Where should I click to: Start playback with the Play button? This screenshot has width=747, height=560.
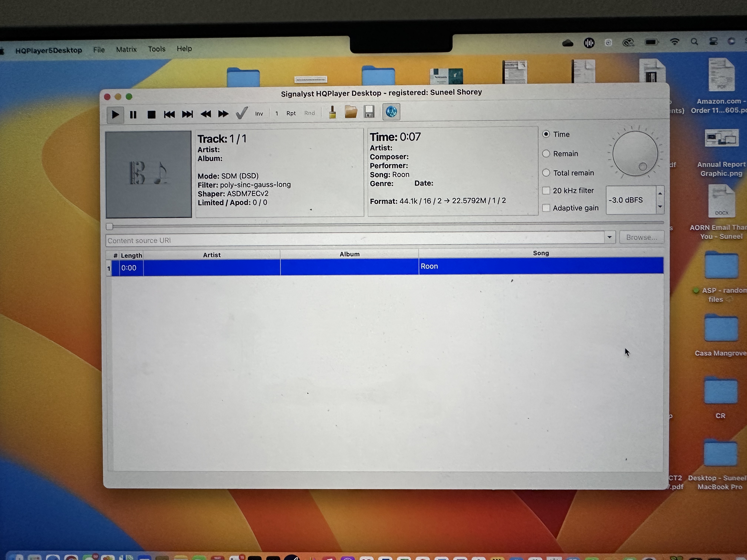[115, 115]
